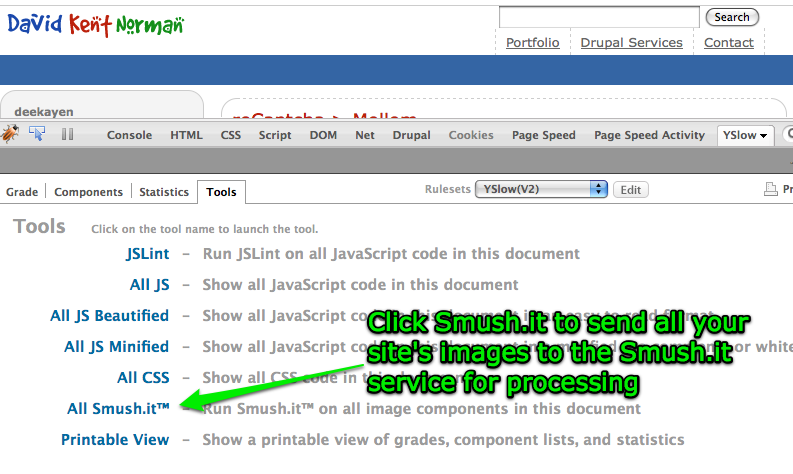793x474 pixels.
Task: Open the YSlow Components tab
Action: tap(89, 192)
